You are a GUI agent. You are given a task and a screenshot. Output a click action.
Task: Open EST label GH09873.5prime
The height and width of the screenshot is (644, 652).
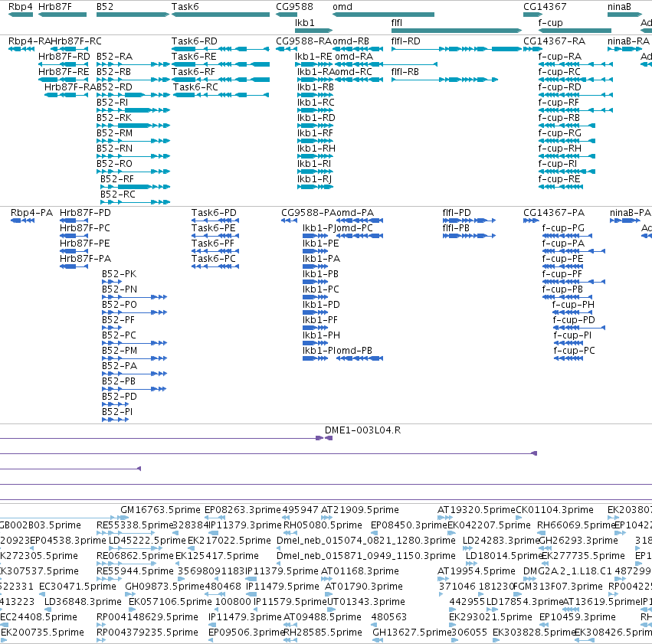point(165,587)
